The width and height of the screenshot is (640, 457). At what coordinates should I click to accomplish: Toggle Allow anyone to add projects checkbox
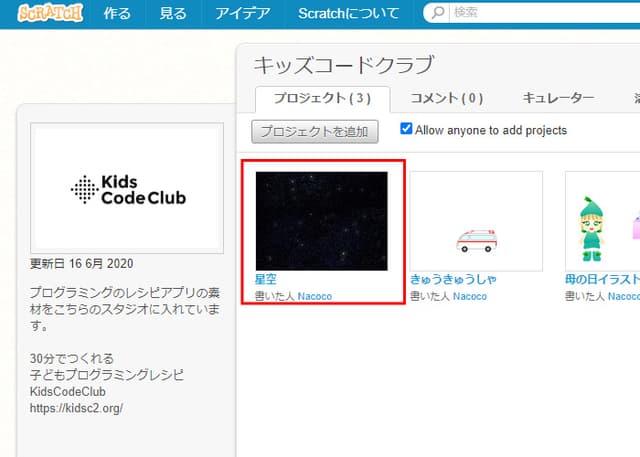coord(407,130)
